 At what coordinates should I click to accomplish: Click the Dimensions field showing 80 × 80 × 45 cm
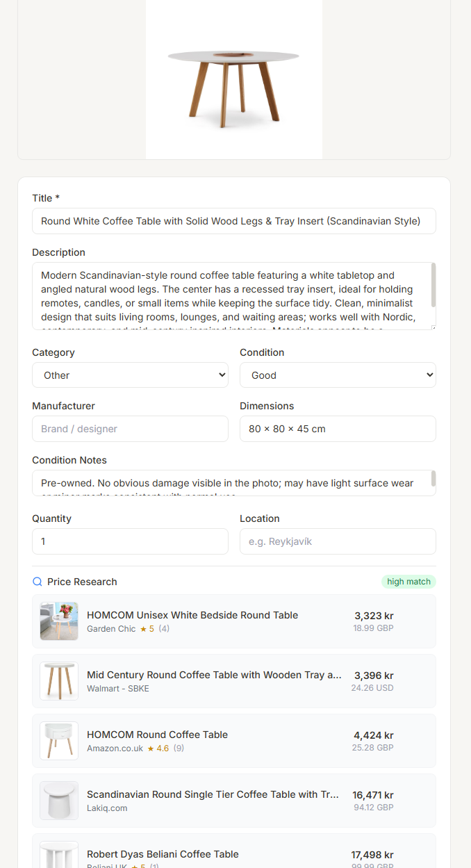pos(338,429)
